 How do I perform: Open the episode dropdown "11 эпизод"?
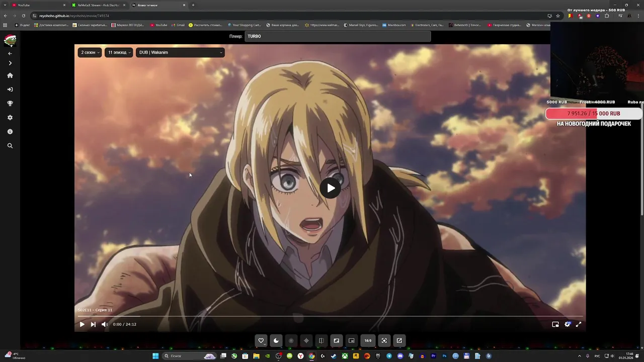119,52
